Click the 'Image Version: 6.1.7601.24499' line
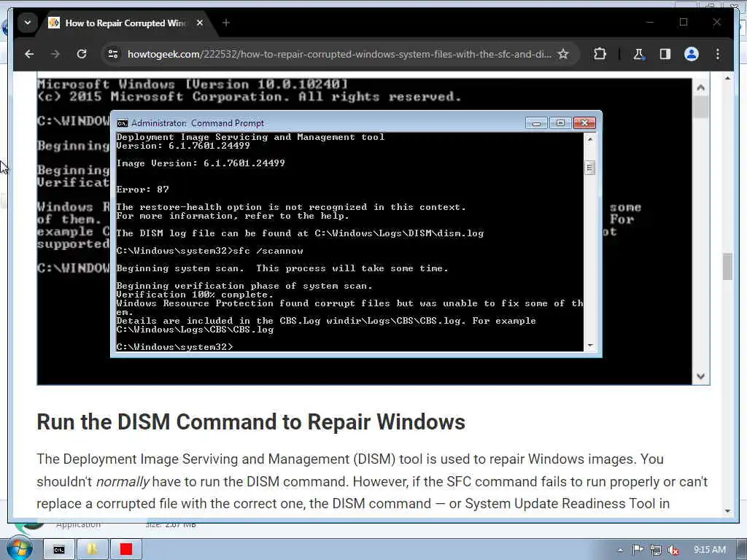This screenshot has height=560, width=747. (x=201, y=163)
